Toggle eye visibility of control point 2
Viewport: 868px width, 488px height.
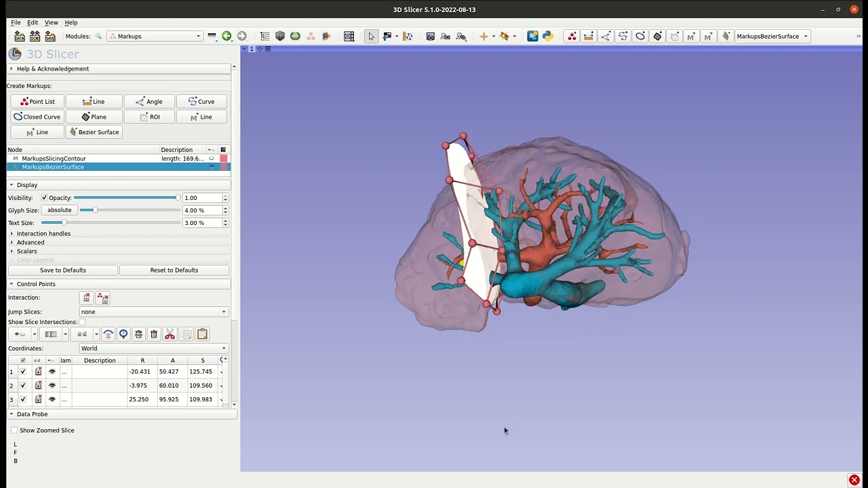coord(52,386)
